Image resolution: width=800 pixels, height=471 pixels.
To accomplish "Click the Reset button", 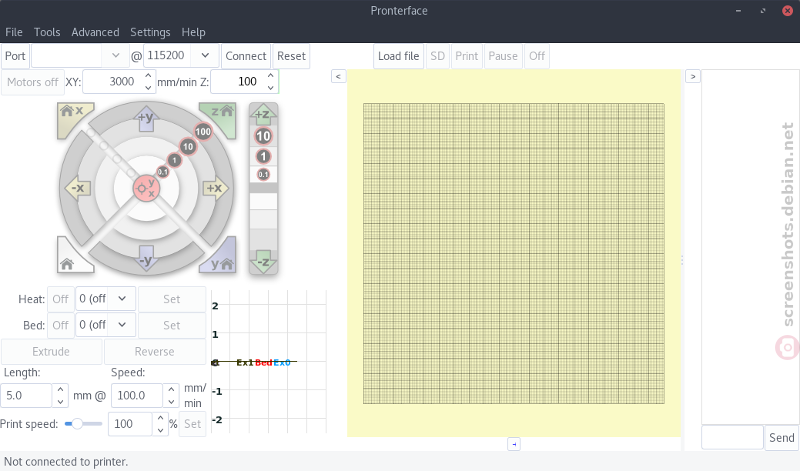I will (x=291, y=56).
